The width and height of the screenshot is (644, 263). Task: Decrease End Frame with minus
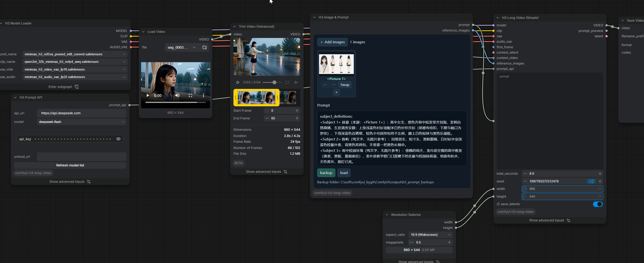pos(267,118)
